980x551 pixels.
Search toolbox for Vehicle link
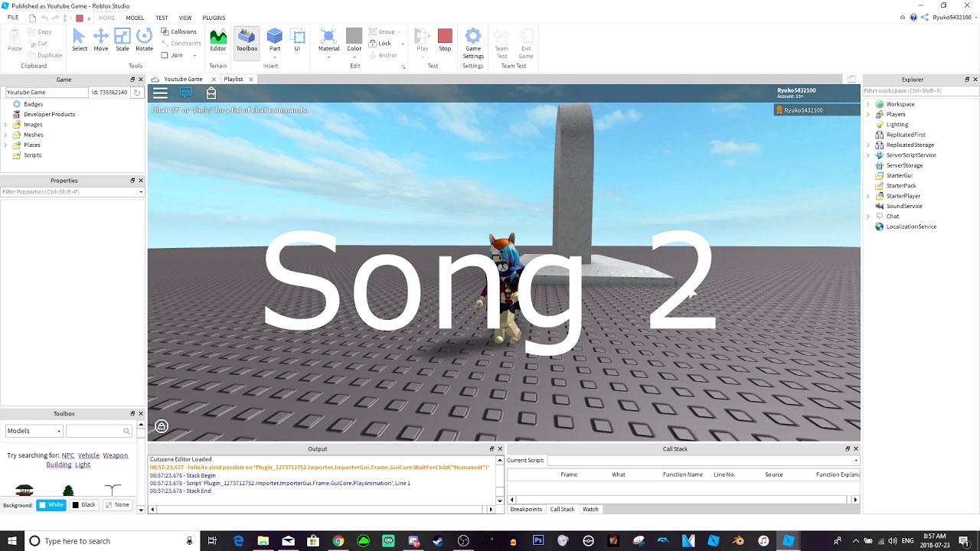(x=89, y=455)
